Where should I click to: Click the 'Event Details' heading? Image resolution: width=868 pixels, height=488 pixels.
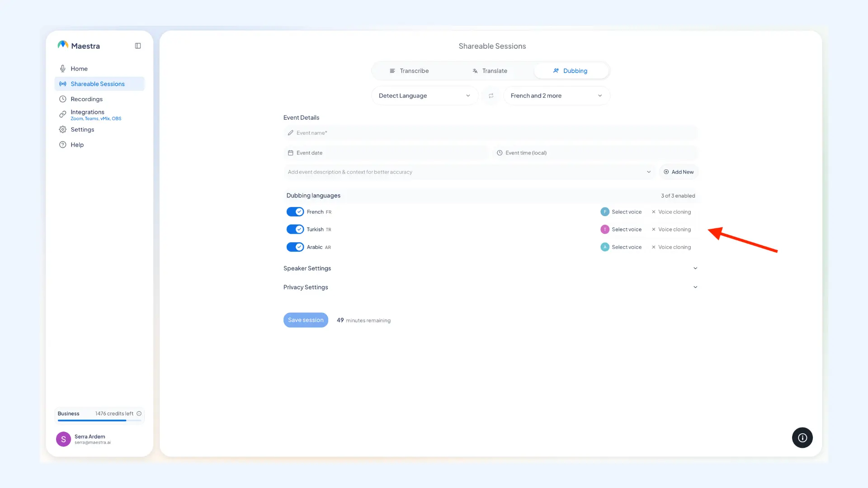coord(301,117)
